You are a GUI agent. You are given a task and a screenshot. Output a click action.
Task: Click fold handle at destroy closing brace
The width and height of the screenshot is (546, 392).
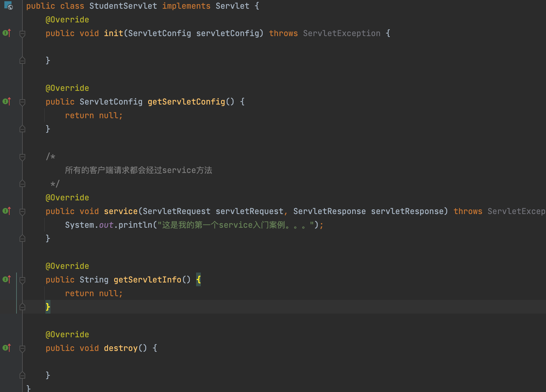coord(22,375)
